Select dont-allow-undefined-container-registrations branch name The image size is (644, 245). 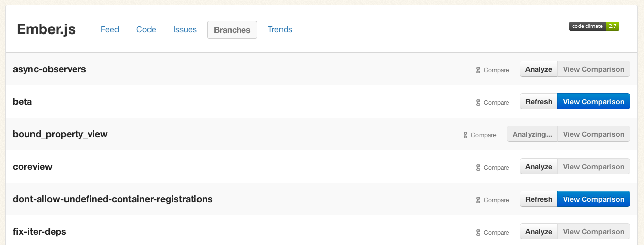[113, 199]
